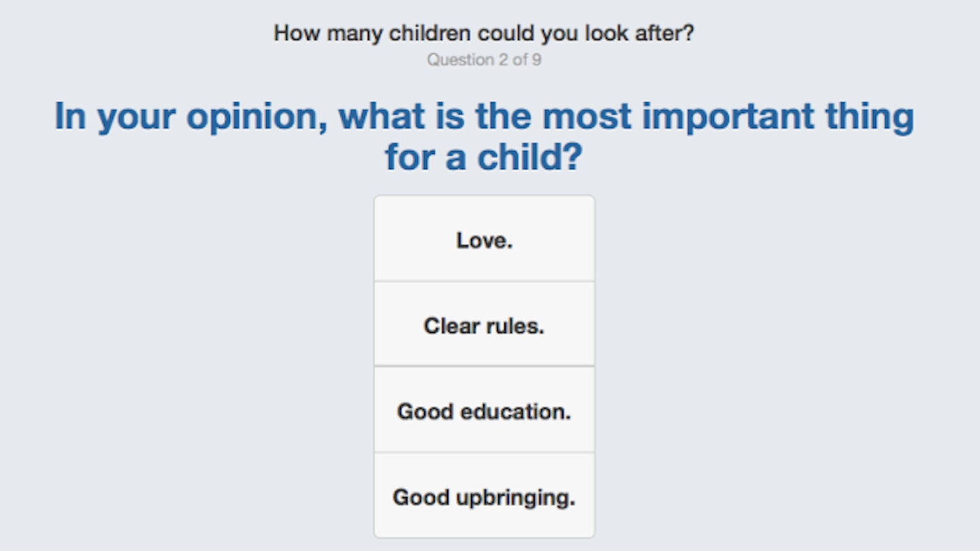Pick the "Good education." option
Screen dimensions: 980x551
coord(484,410)
